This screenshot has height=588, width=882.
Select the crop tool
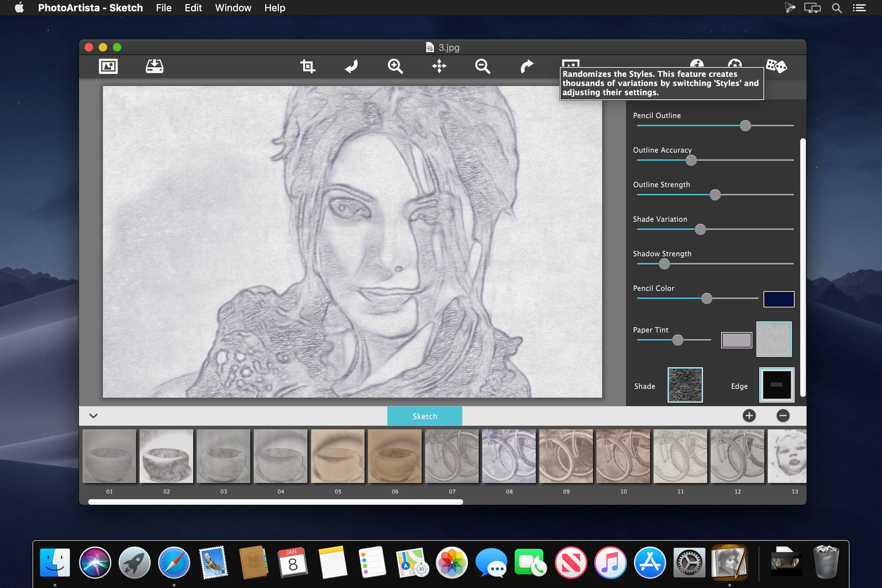pos(307,66)
